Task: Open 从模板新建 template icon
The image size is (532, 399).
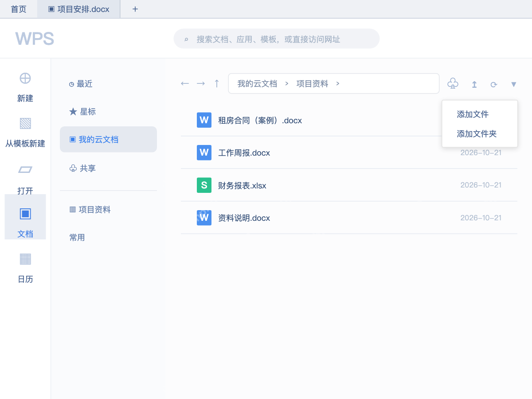Action: tap(25, 123)
